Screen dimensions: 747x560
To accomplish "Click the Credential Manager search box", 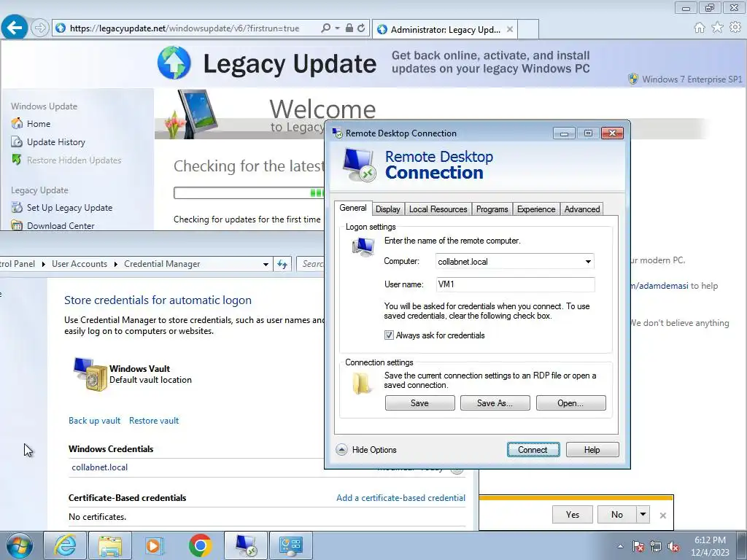I will click(311, 264).
